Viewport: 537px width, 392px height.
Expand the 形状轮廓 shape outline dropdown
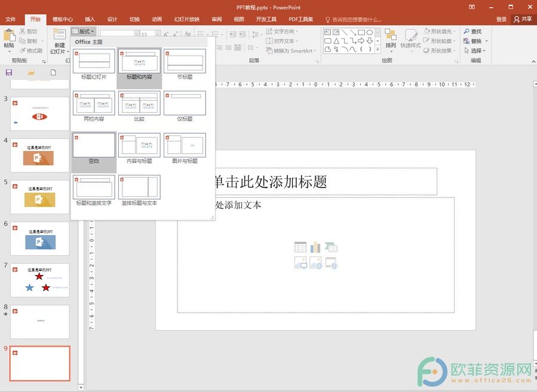click(x=454, y=41)
